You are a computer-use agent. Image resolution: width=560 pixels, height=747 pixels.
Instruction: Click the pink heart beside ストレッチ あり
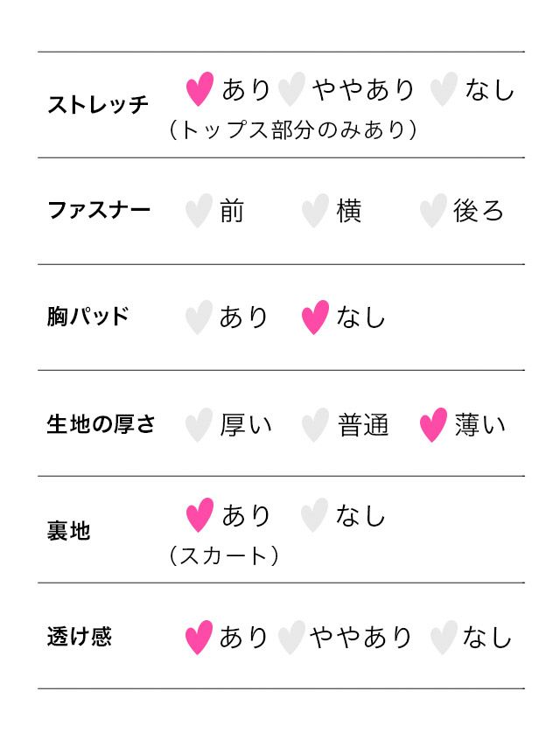[x=200, y=89]
